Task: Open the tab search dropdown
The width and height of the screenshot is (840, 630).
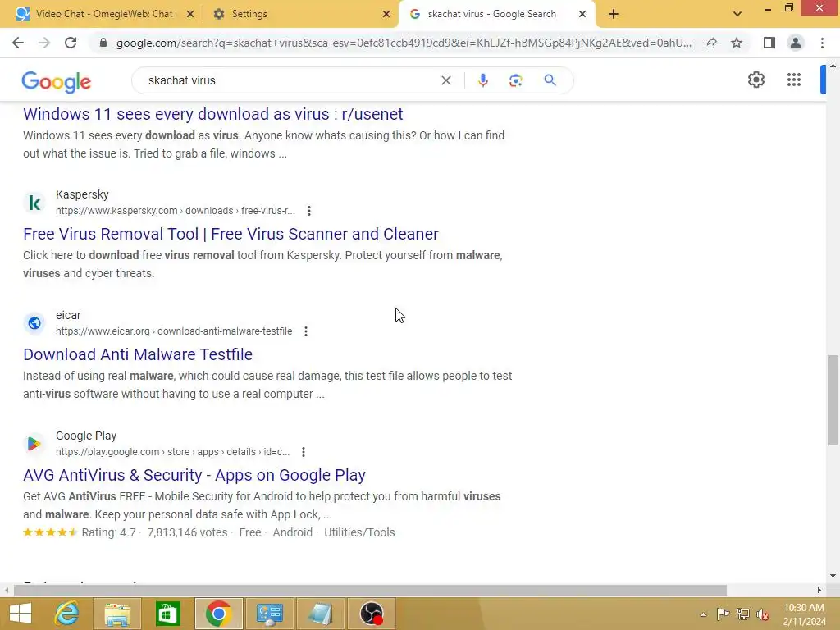Action: [x=737, y=14]
